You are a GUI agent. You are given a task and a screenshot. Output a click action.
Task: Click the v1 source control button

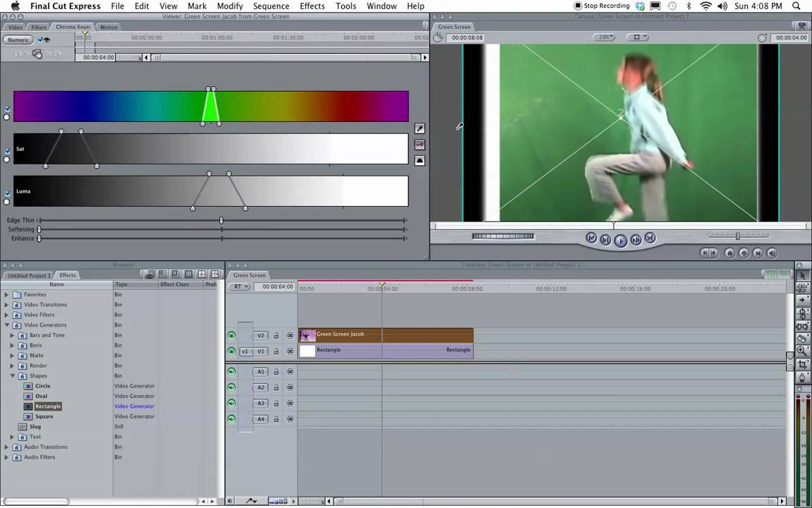pos(245,351)
